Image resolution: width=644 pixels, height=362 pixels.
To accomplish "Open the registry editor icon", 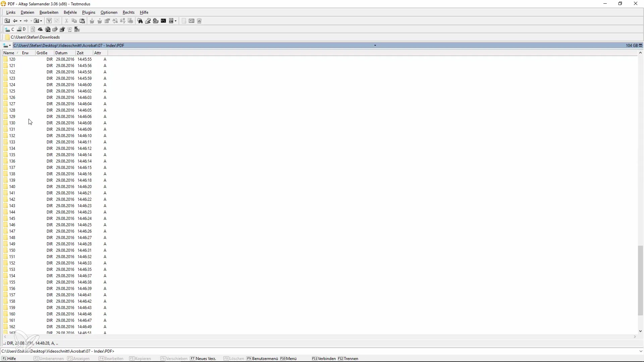I will [x=62, y=29].
